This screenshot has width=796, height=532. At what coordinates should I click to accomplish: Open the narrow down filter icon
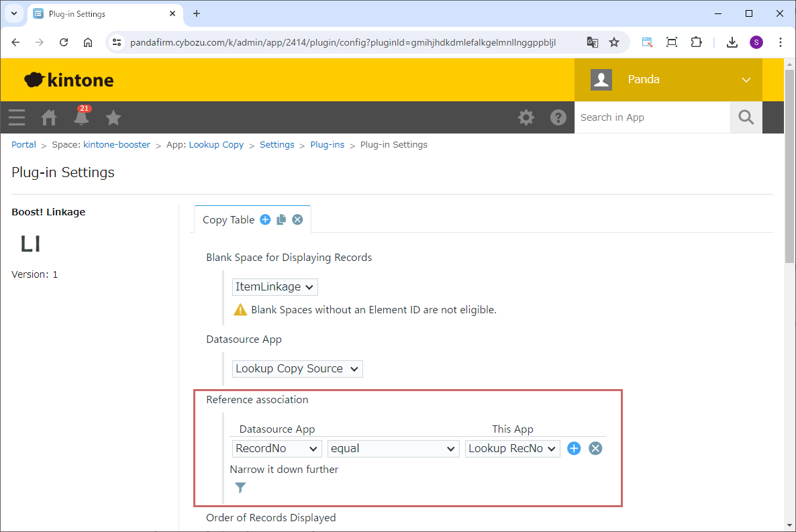[240, 488]
